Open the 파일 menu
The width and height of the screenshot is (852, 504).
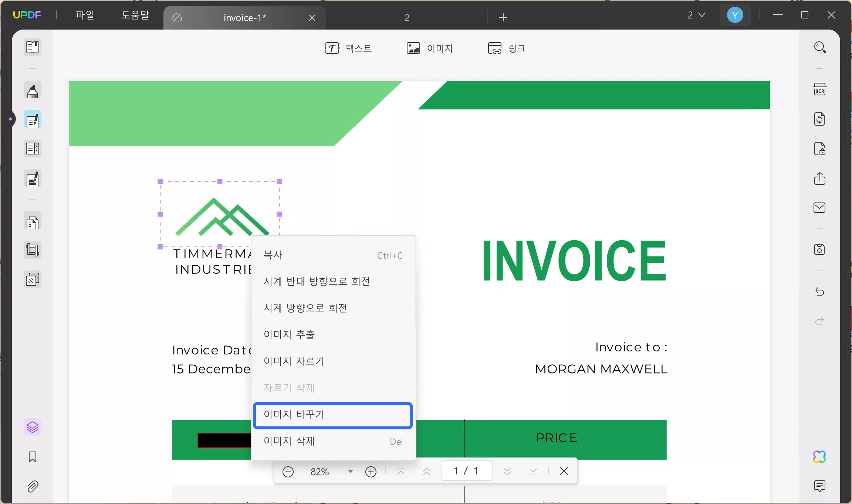85,15
